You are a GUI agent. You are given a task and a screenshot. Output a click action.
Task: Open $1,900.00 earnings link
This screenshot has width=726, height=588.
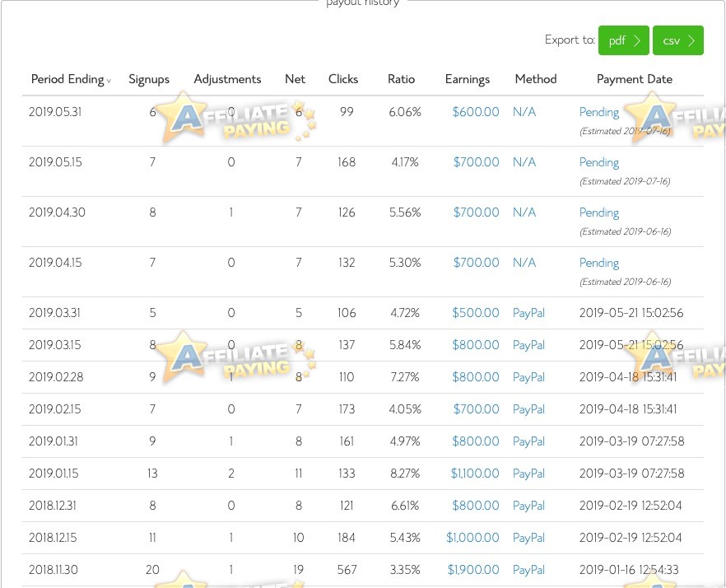(x=473, y=569)
